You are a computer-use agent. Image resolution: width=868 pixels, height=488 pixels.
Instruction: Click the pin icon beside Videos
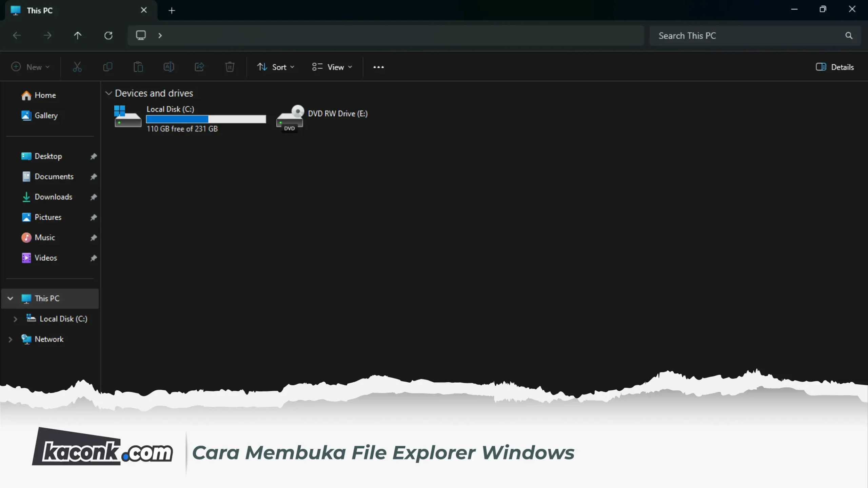point(94,258)
